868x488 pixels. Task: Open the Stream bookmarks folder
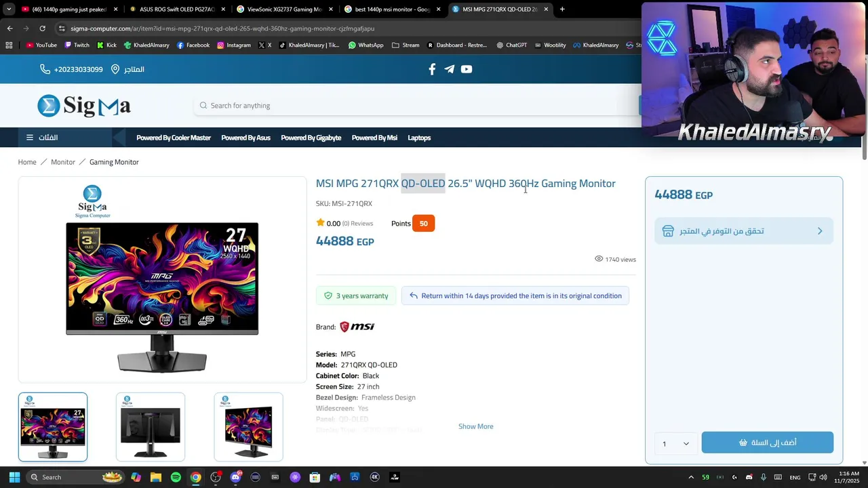point(406,45)
